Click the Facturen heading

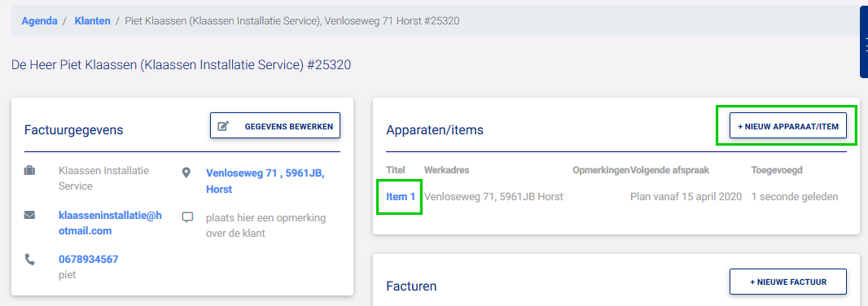pos(411,286)
